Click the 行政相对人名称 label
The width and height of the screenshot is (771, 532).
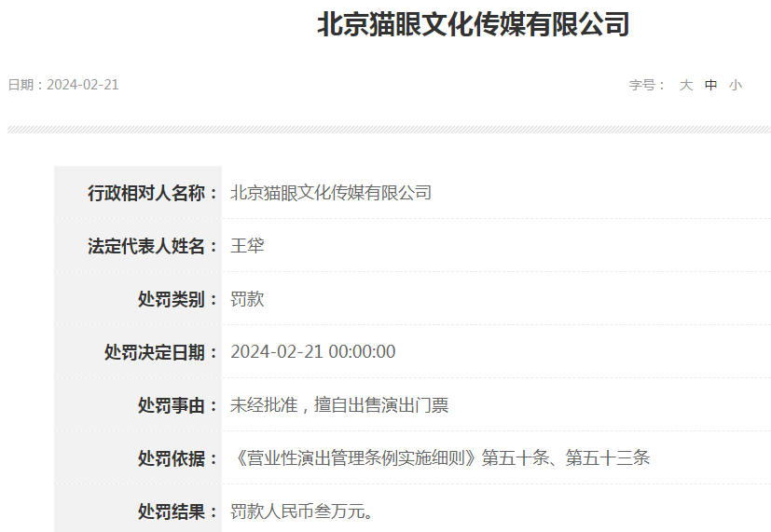(153, 193)
